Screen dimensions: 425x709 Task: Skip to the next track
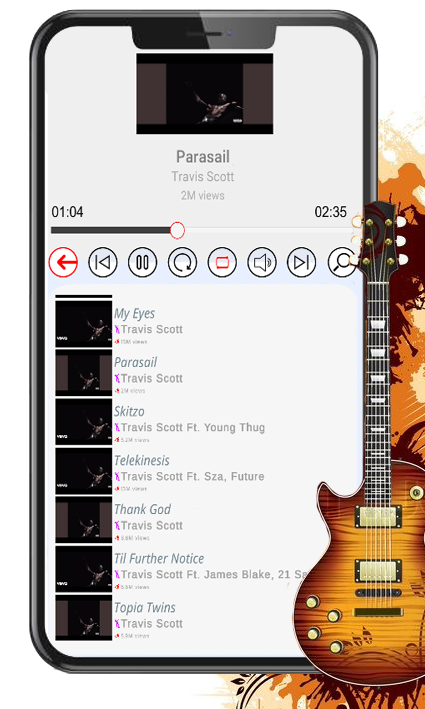coord(302,262)
